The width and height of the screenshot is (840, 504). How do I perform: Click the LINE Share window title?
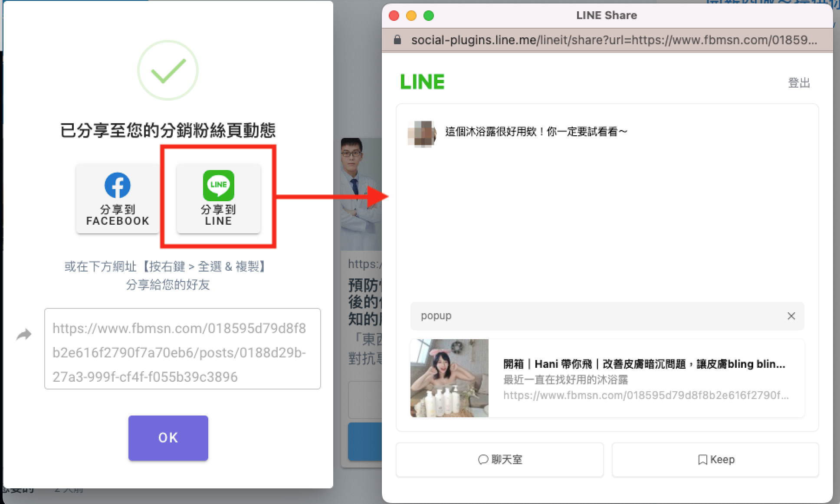(x=607, y=15)
